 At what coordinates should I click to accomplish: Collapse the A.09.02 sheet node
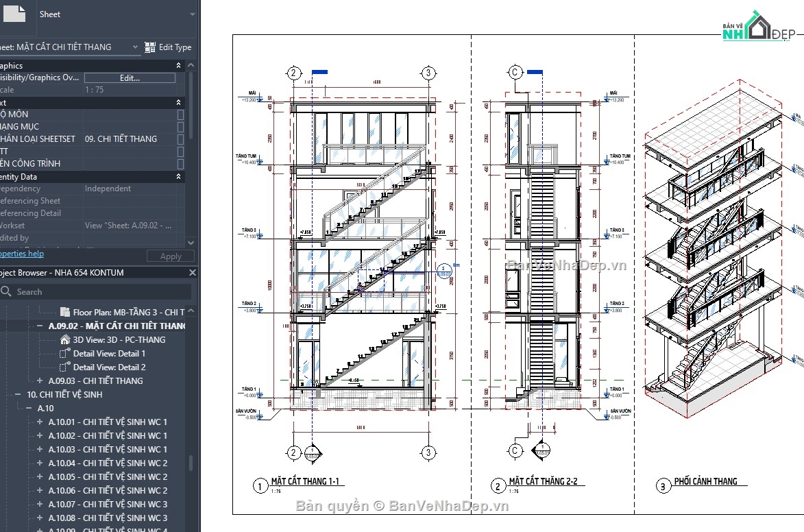tap(40, 326)
